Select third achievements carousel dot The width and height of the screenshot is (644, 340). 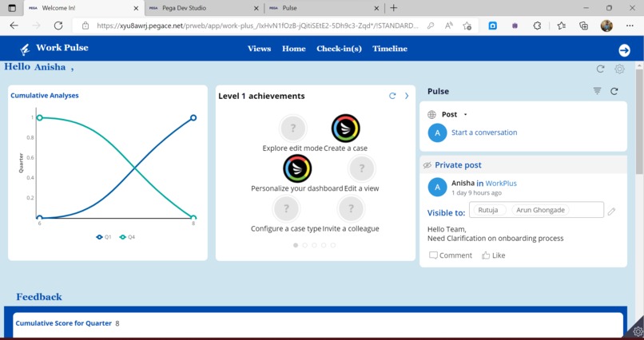pos(314,245)
